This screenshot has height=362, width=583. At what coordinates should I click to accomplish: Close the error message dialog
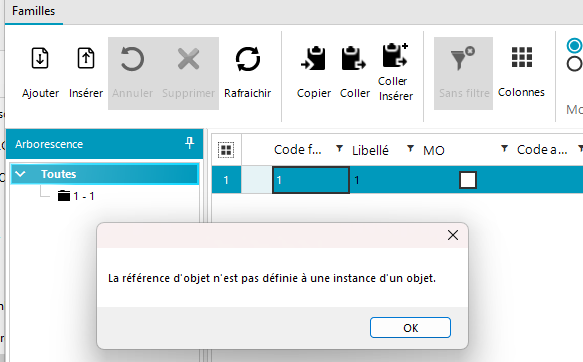pos(453,235)
